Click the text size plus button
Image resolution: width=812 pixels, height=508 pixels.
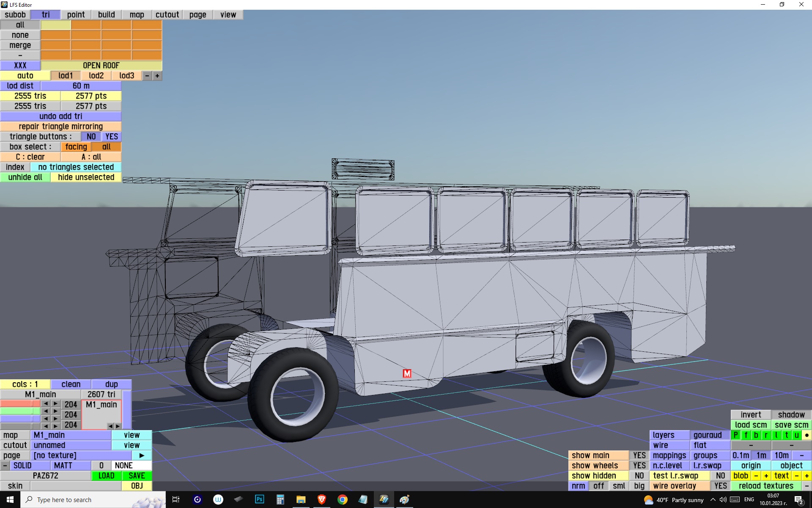[x=807, y=476]
